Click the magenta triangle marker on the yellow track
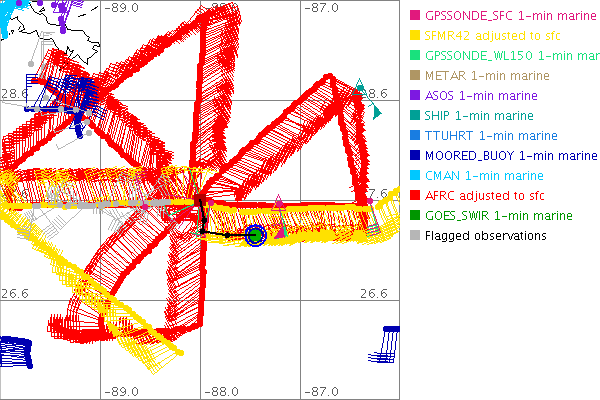This screenshot has height=400, width=600. pyautogui.click(x=280, y=203)
